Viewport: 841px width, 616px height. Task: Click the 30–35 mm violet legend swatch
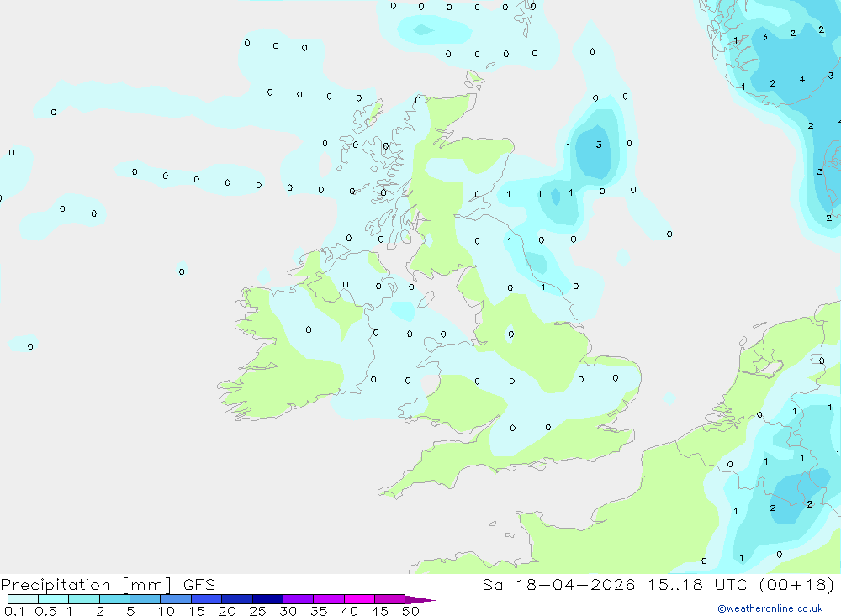point(299,599)
